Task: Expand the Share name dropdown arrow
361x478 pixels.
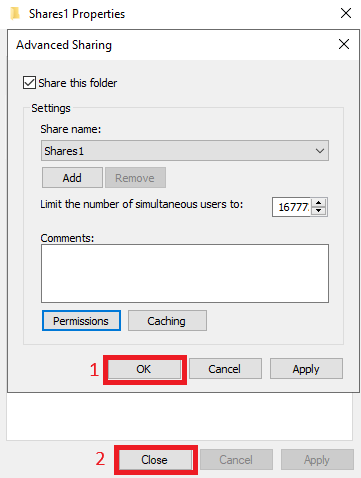Action: tap(320, 151)
